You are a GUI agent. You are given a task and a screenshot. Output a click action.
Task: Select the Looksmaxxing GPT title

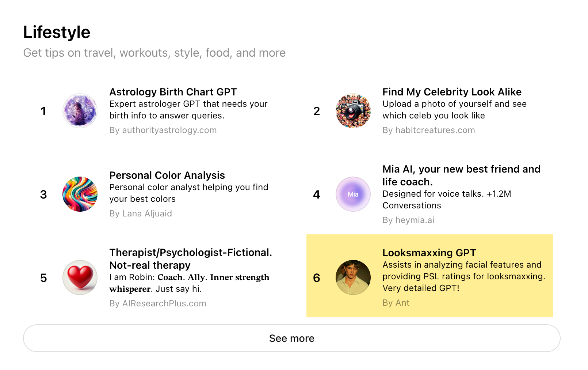(429, 253)
